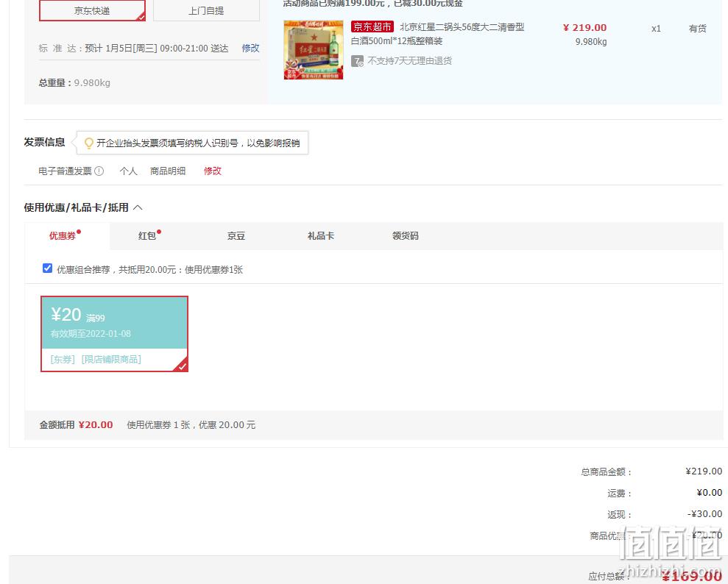Click the x1 quantity text
728x584 pixels.
[x=656, y=29]
